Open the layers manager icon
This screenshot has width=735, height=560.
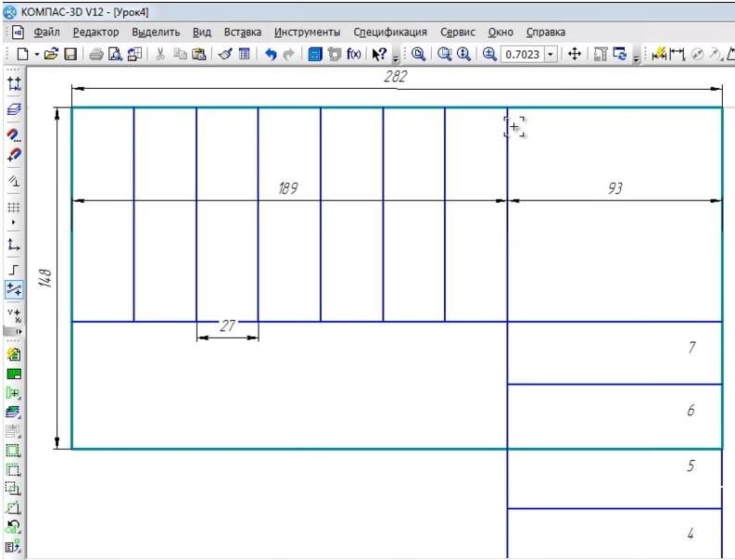pyautogui.click(x=13, y=109)
